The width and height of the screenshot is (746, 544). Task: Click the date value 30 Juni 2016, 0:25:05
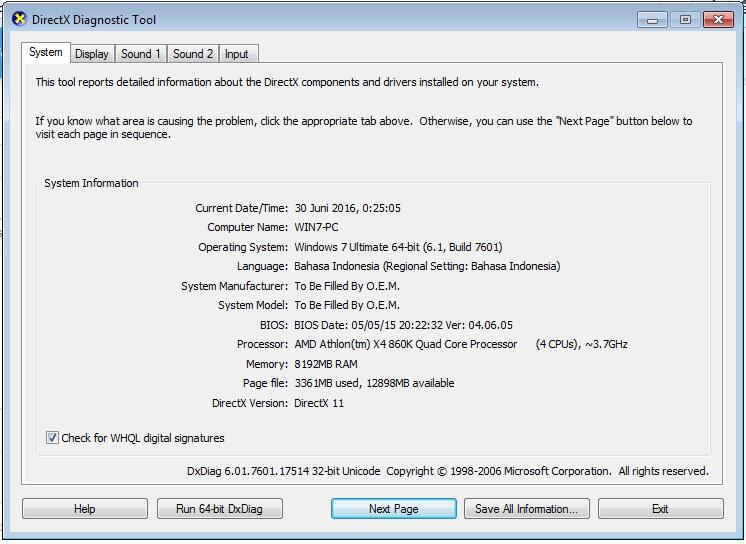click(x=347, y=208)
